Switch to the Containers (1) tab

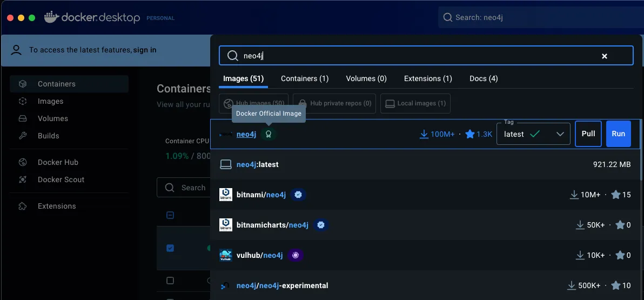pyautogui.click(x=305, y=78)
